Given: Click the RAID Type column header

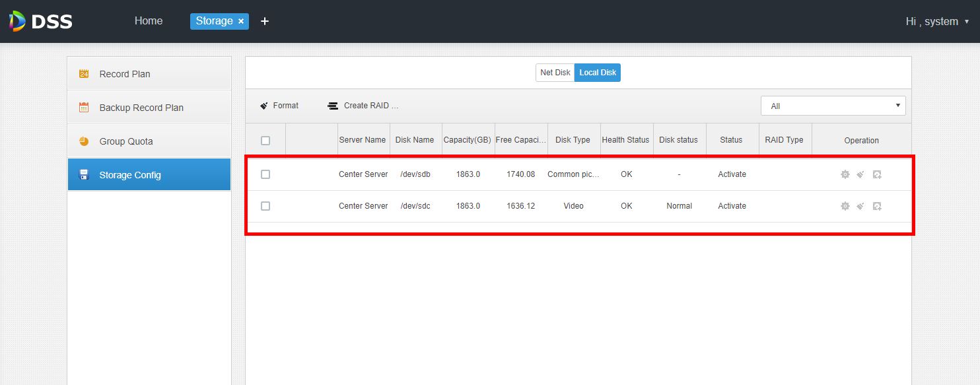Looking at the screenshot, I should tap(785, 140).
